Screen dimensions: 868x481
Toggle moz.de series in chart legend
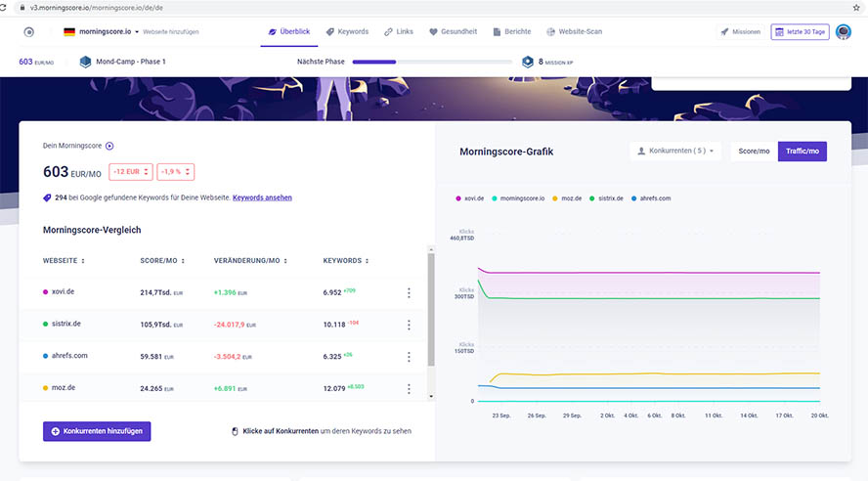point(567,198)
